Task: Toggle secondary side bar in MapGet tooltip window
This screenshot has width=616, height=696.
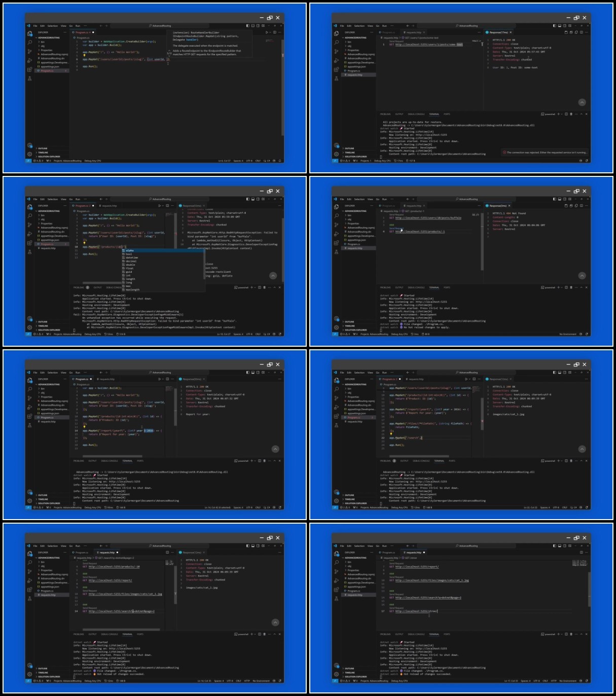Action: (x=258, y=26)
